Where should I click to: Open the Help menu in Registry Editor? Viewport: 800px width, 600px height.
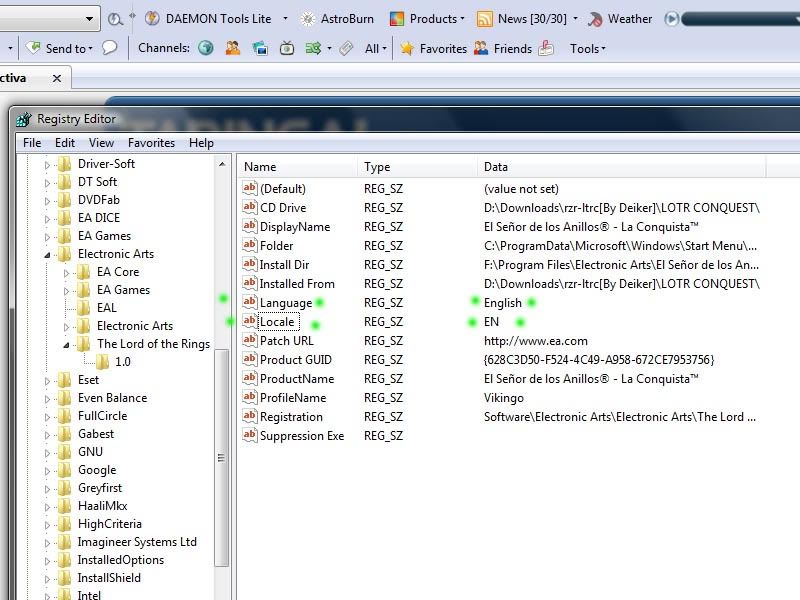click(x=201, y=143)
